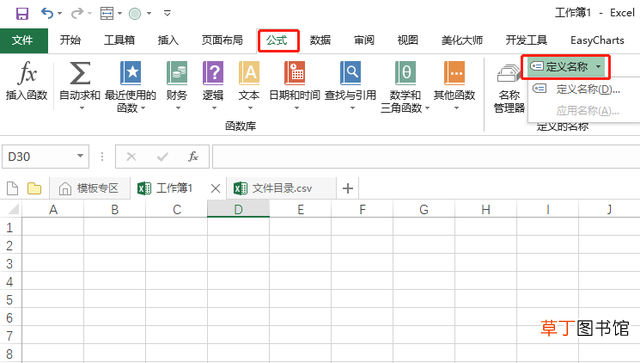Open the undo history dropdown arrow
This screenshot has width=640, height=363.
coord(60,13)
